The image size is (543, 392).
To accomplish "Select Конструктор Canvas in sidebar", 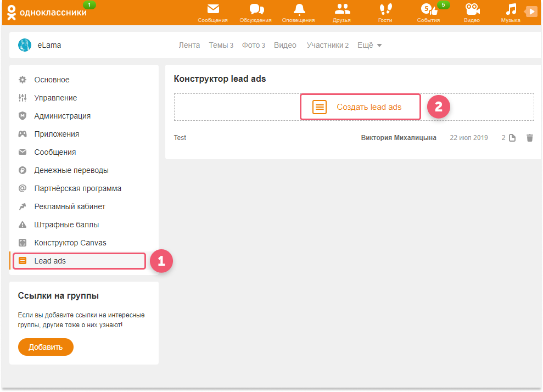I will point(70,243).
